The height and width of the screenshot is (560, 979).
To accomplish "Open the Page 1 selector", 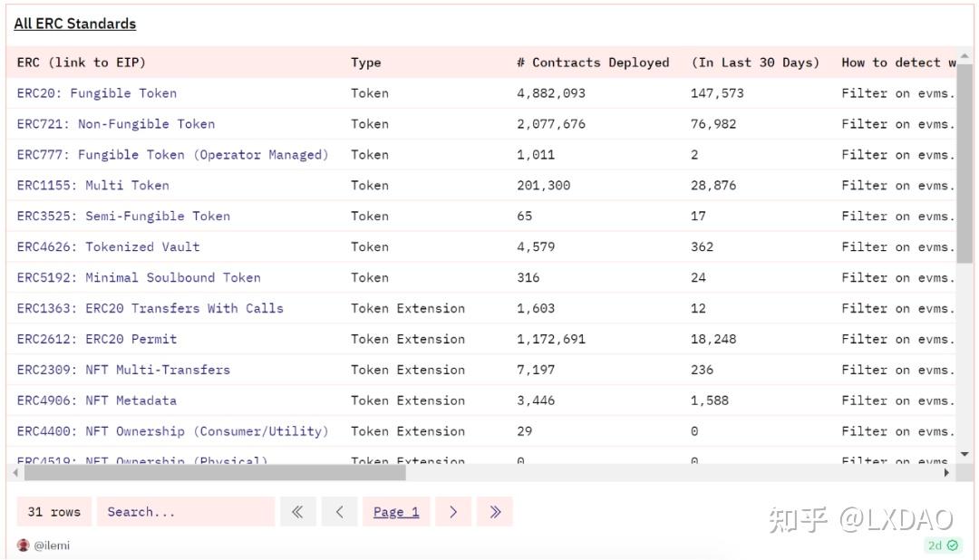I will (396, 512).
